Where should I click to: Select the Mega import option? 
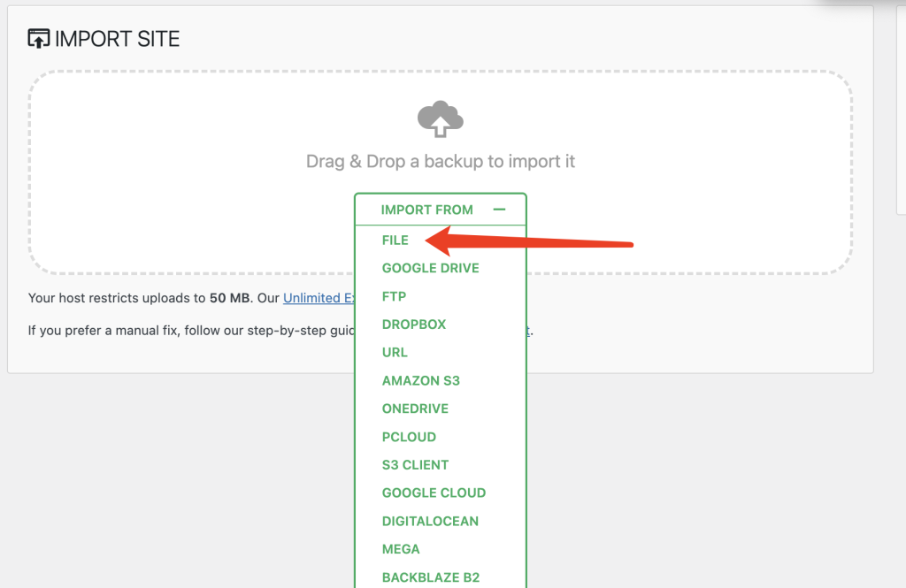pyautogui.click(x=401, y=549)
